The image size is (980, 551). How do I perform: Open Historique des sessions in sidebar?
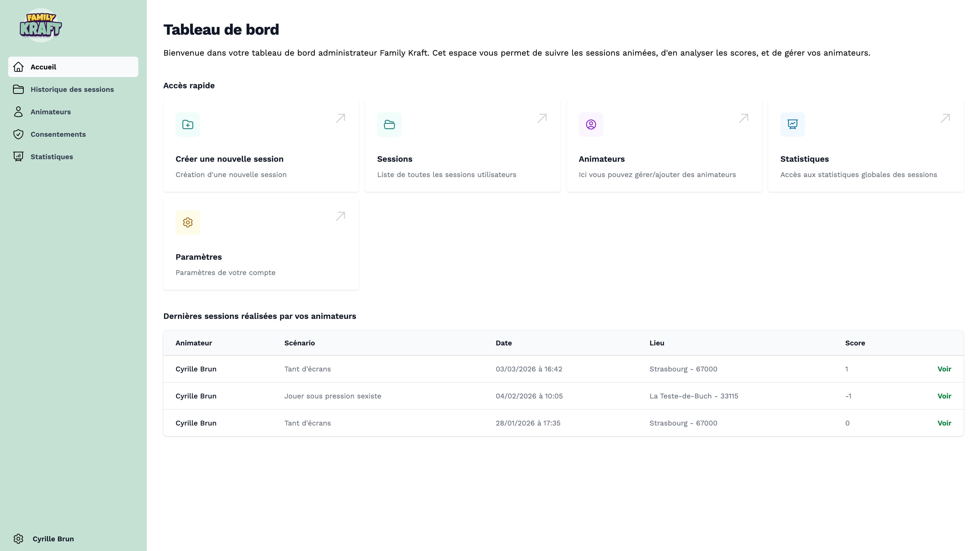(72, 89)
